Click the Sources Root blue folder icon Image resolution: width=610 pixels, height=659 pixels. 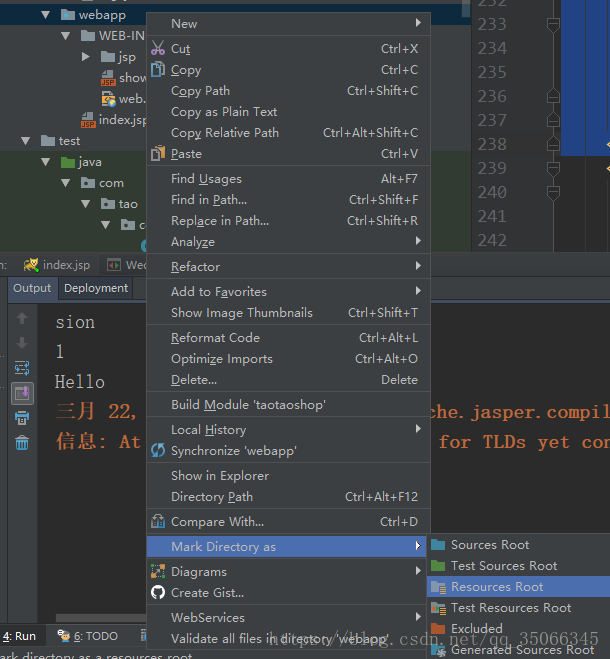pyautogui.click(x=438, y=545)
